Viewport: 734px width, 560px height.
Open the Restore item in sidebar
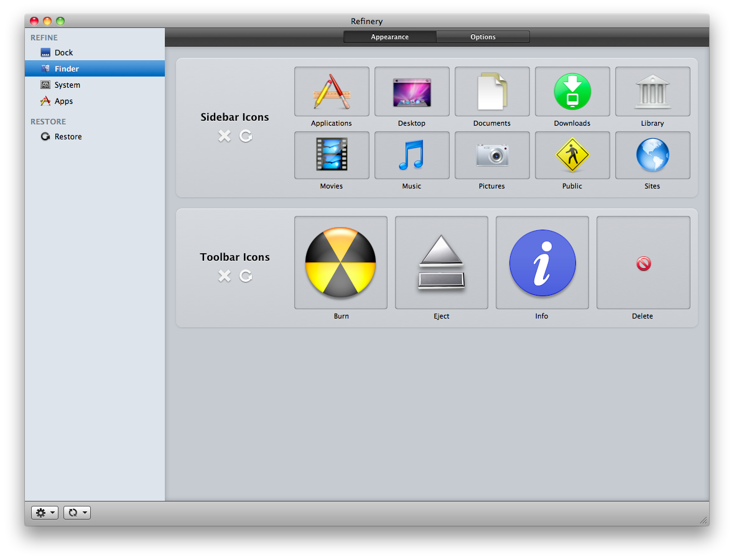point(95,136)
